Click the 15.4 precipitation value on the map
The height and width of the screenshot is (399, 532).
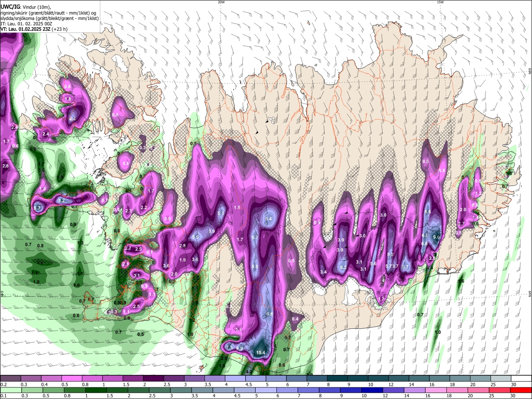[261, 352]
